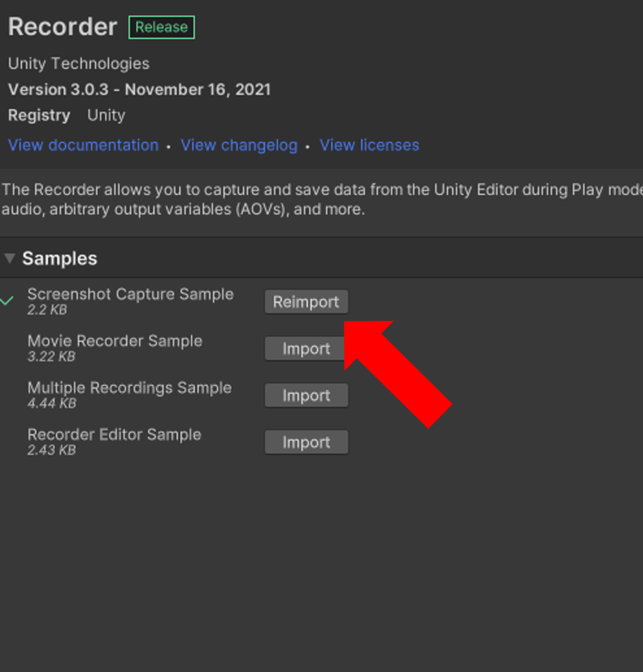The height and width of the screenshot is (672, 643).
Task: Click the 2.2 KB size text
Action: [x=47, y=310]
